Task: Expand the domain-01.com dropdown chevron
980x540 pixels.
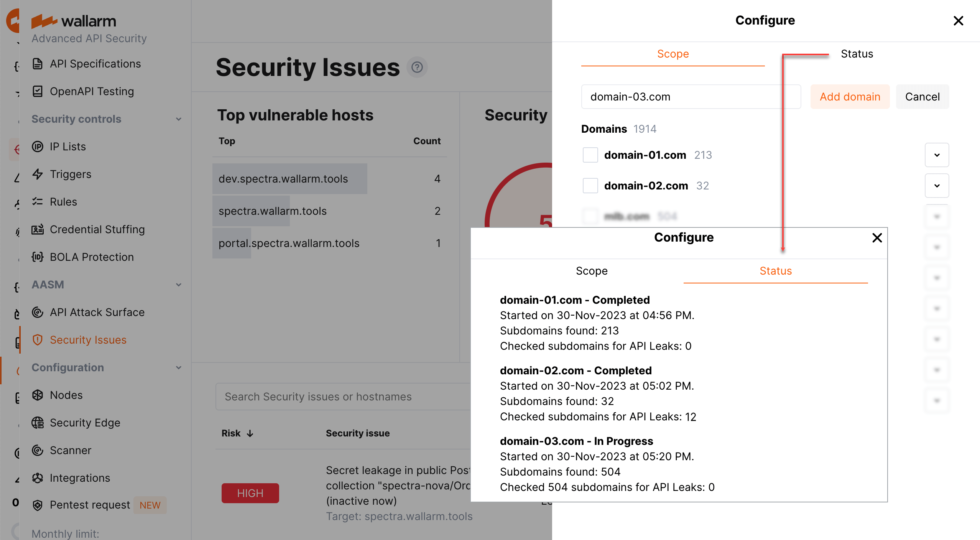Action: click(x=937, y=155)
